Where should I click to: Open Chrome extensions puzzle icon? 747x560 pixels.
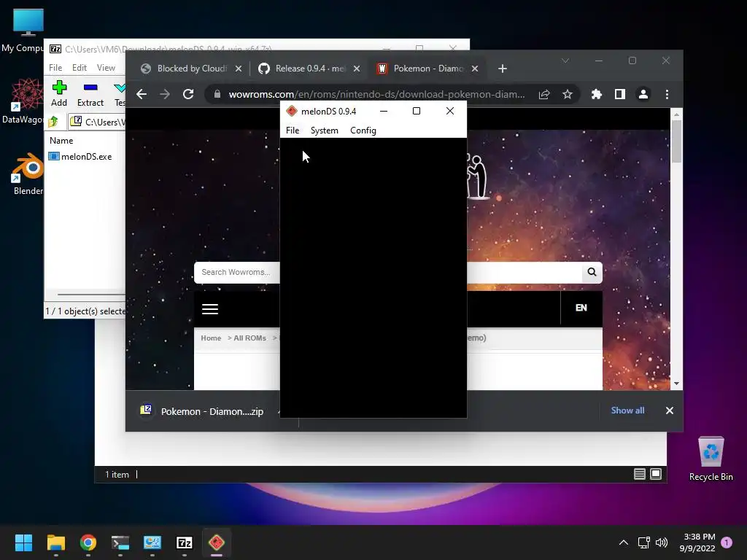coord(597,94)
